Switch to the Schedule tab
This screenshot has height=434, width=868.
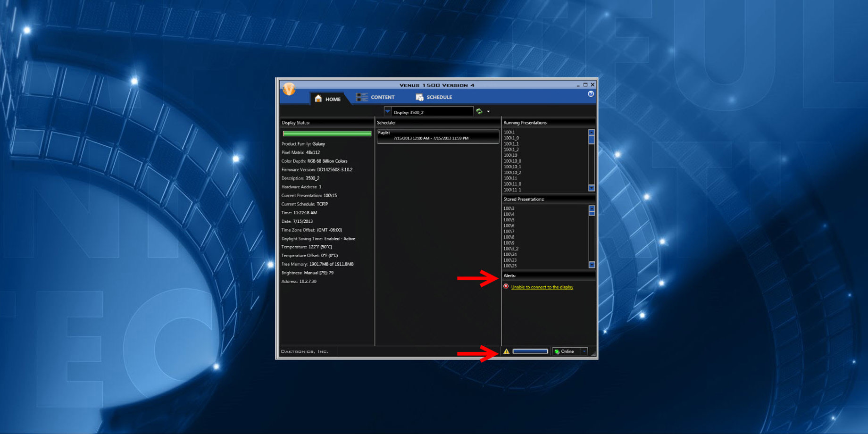click(434, 97)
